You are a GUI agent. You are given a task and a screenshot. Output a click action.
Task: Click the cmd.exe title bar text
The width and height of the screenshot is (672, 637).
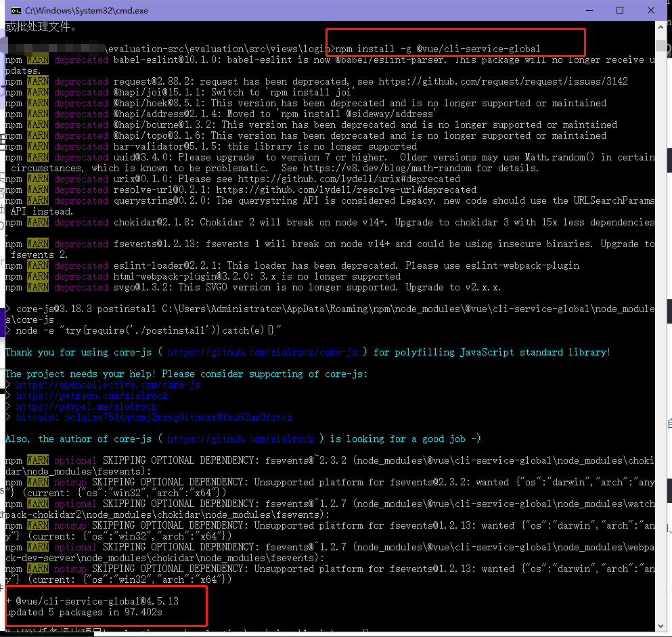86,11
